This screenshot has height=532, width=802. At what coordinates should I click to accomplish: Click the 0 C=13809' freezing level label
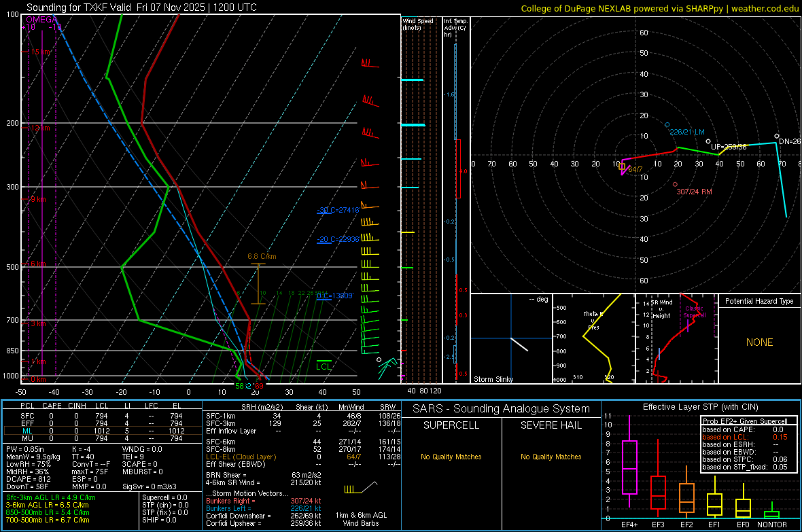tap(335, 296)
